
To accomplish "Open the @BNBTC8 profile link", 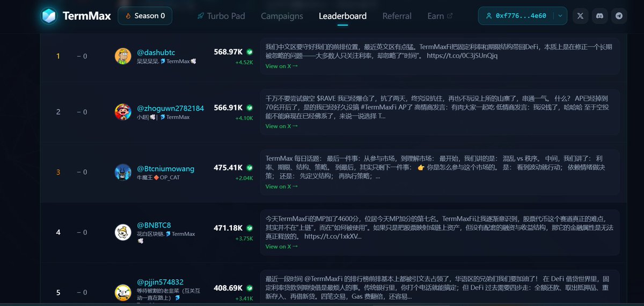I will (x=154, y=225).
